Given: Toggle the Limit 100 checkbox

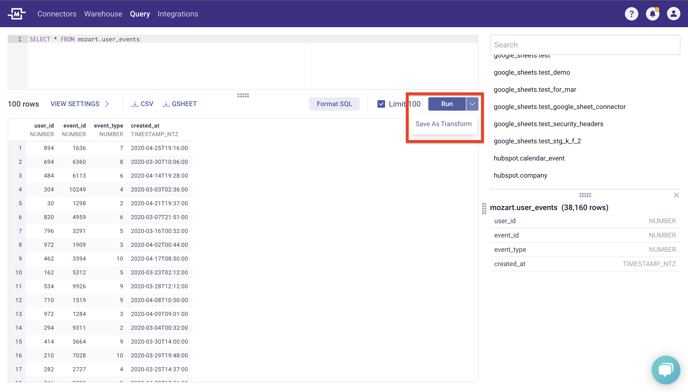Looking at the screenshot, I should (381, 104).
